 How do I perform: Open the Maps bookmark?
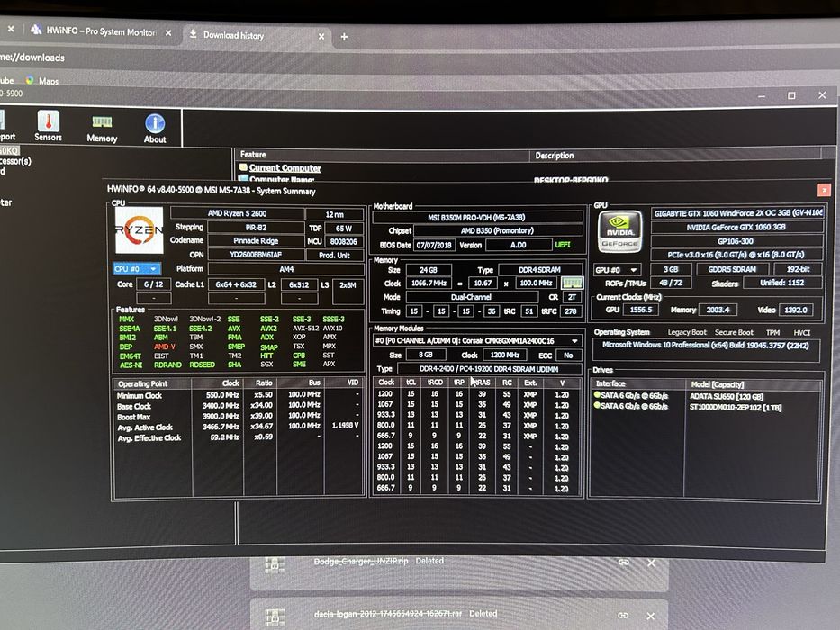42,81
